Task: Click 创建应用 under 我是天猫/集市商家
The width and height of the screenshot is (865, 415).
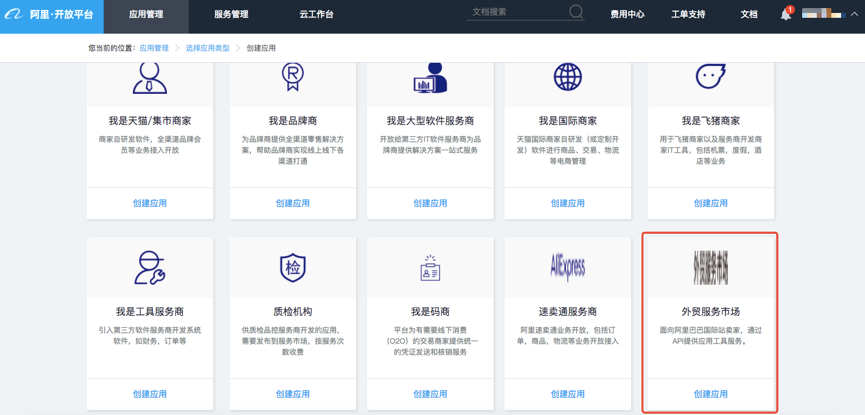Action: (x=149, y=203)
